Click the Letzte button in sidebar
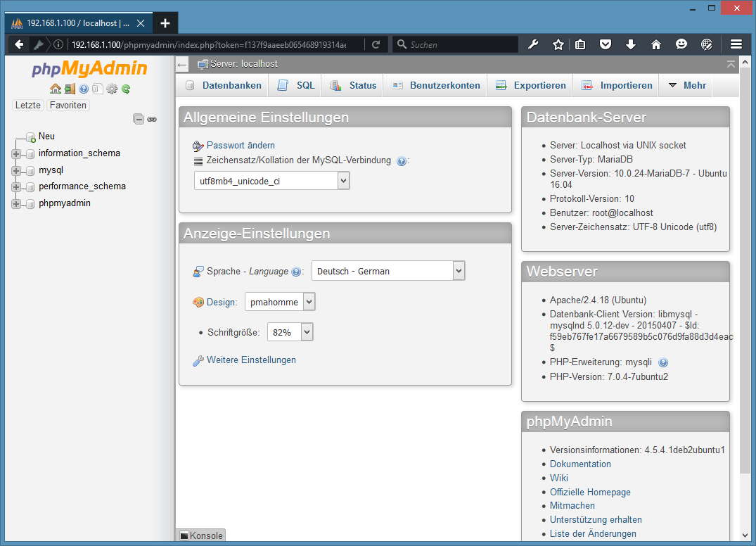The height and width of the screenshot is (546, 756). point(28,105)
